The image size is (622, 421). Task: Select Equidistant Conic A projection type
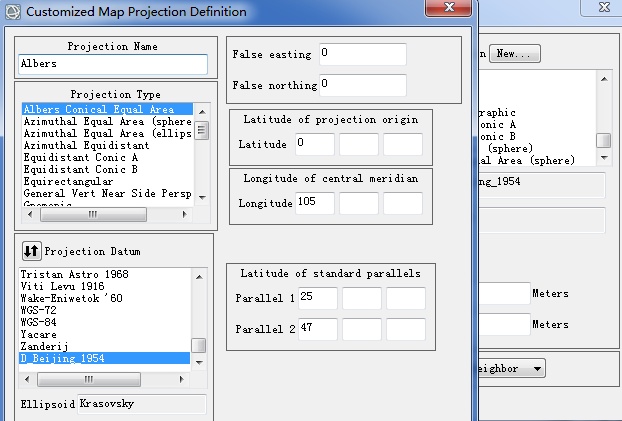(x=107, y=157)
